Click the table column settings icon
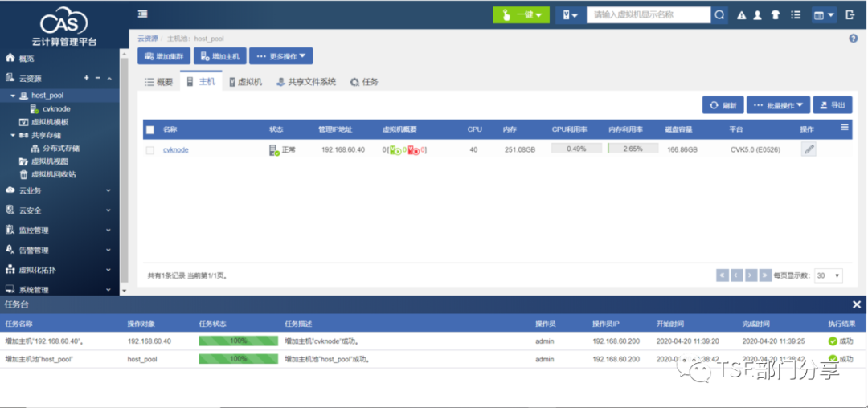This screenshot has width=868, height=408. (x=844, y=127)
